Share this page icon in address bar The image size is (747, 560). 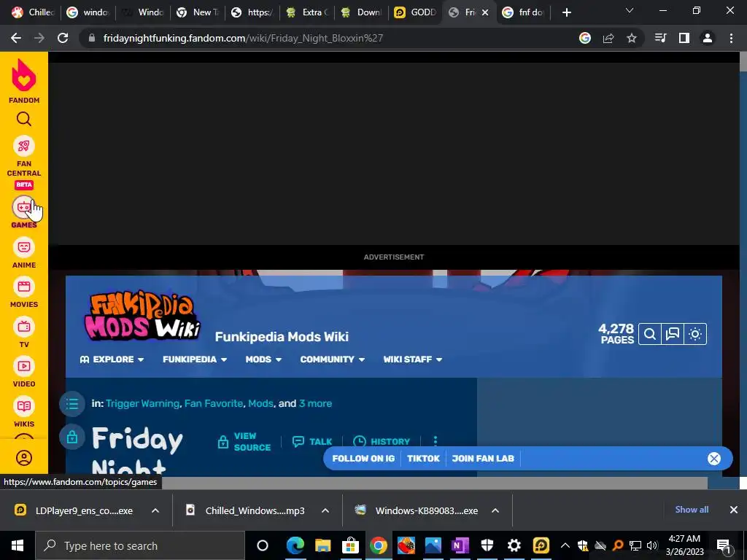pyautogui.click(x=608, y=38)
